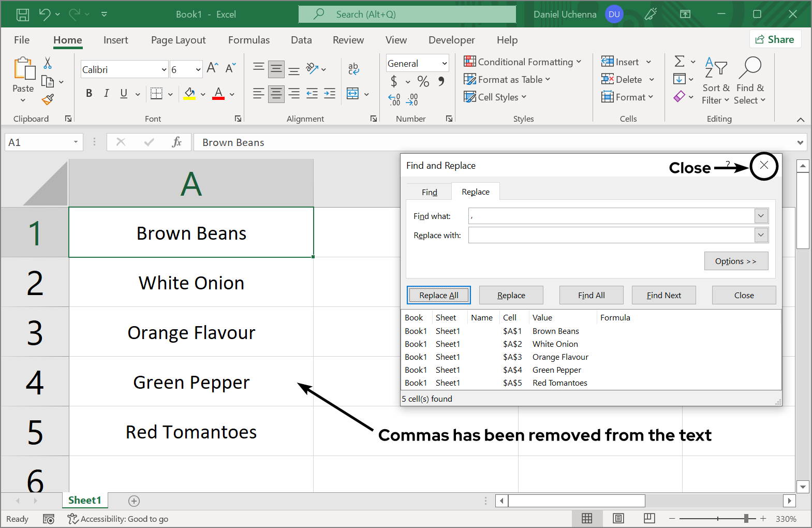This screenshot has height=528, width=812.
Task: Open Find & Select menu
Action: pyautogui.click(x=750, y=81)
